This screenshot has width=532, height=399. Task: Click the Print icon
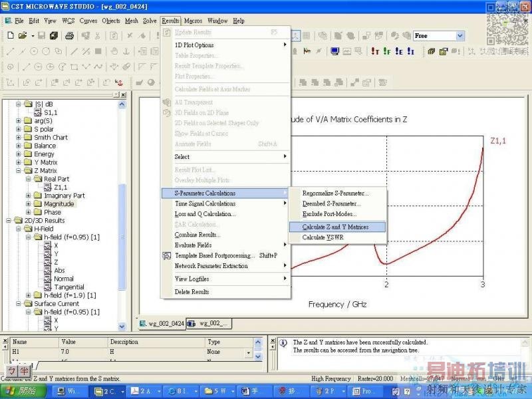point(69,35)
